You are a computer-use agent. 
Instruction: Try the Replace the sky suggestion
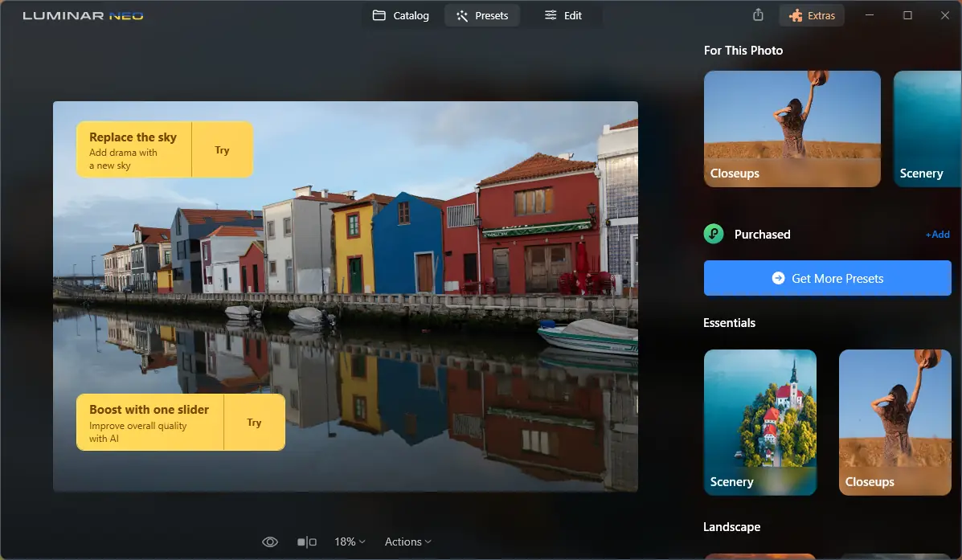pyautogui.click(x=222, y=149)
